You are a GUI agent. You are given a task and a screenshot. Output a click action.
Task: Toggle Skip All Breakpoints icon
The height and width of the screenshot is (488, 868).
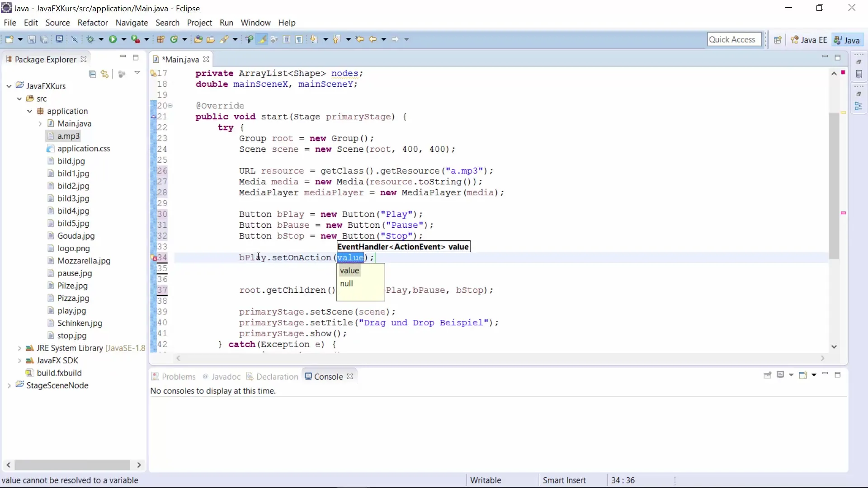click(75, 40)
